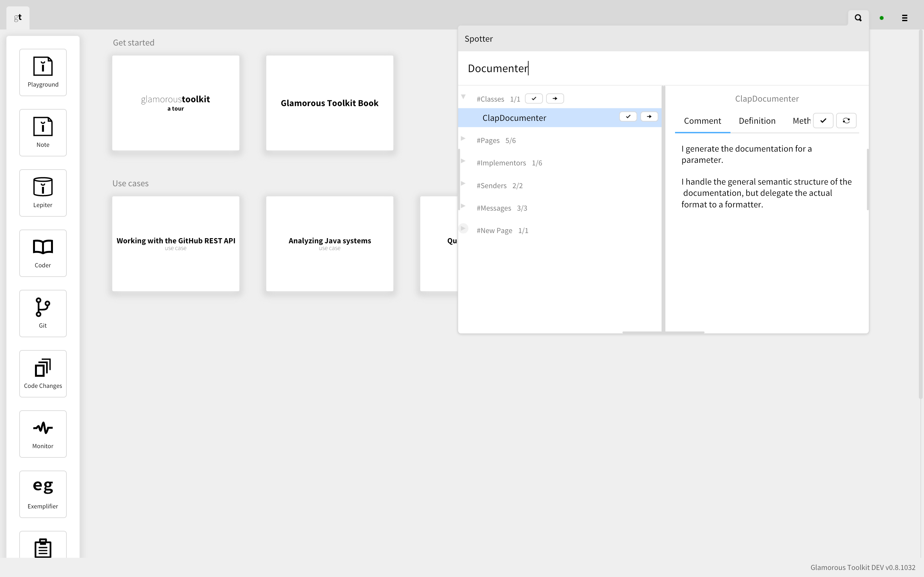Select the Monitor tool
The width and height of the screenshot is (924, 577).
[43, 433]
